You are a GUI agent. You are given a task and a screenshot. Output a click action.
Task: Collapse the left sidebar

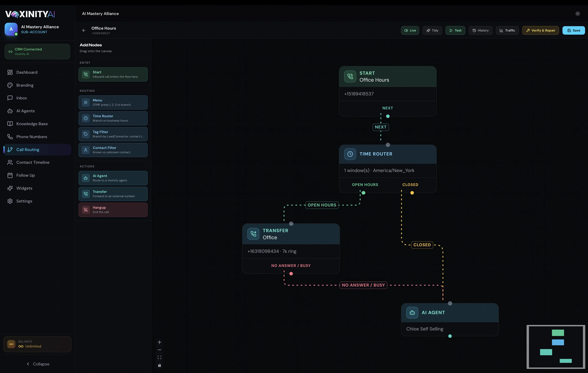click(38, 364)
